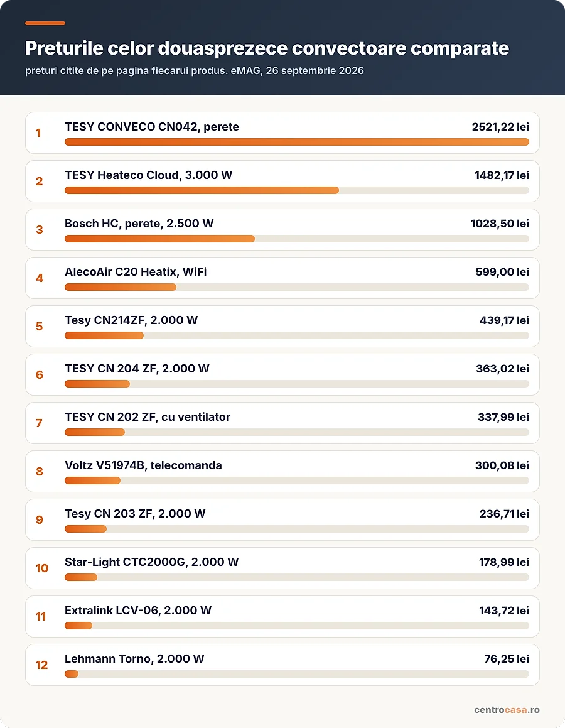Click the 1482,17 lei price

tap(502, 175)
